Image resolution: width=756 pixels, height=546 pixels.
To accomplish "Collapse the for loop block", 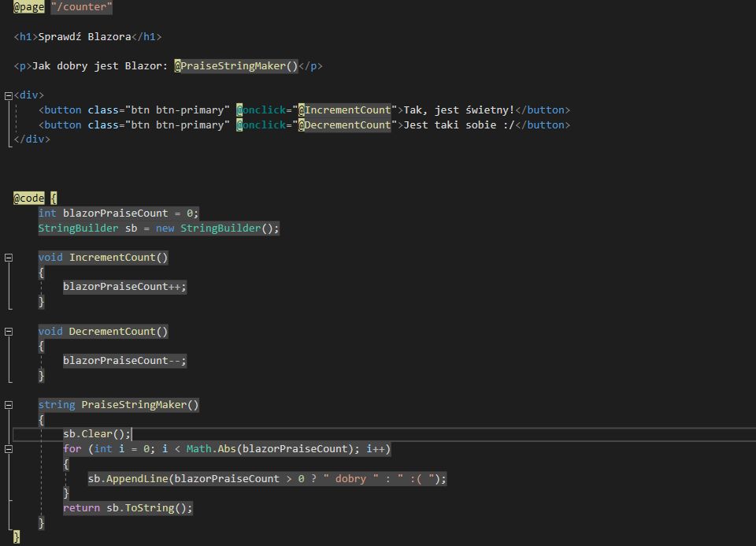I will pos(8,449).
